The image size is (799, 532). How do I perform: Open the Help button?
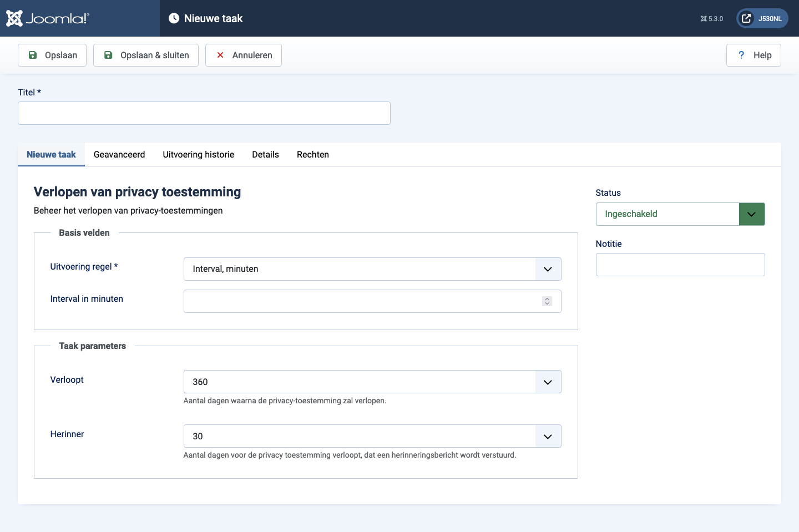(x=754, y=55)
